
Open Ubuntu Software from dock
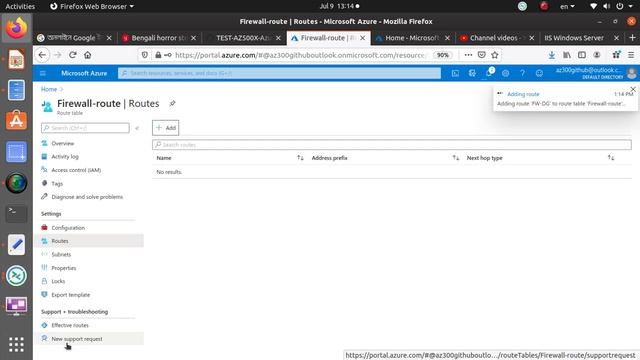tap(16, 121)
